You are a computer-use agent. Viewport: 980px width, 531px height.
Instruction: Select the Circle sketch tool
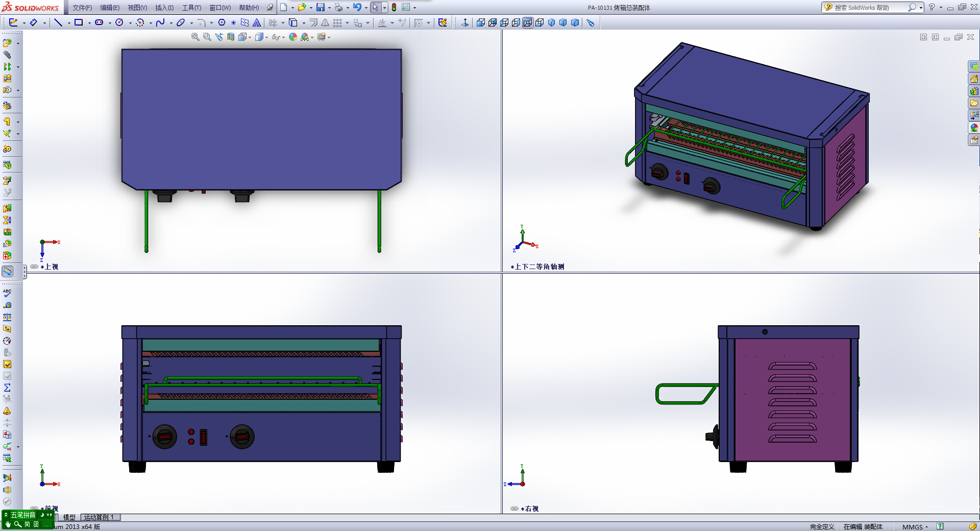pos(119,22)
